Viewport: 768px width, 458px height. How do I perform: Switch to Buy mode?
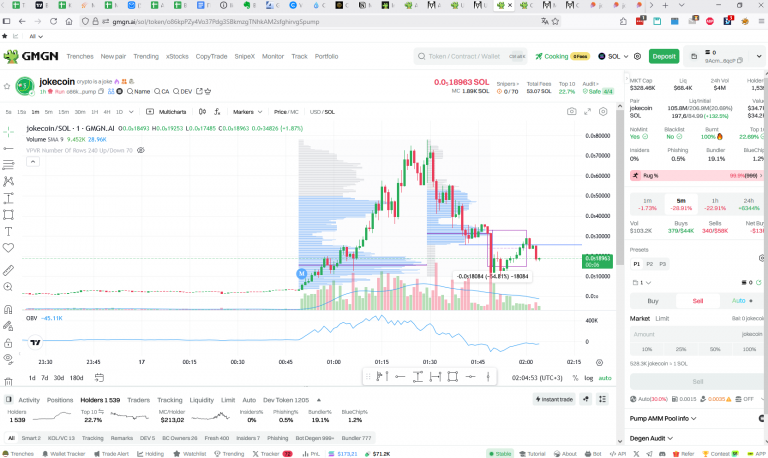(653, 301)
